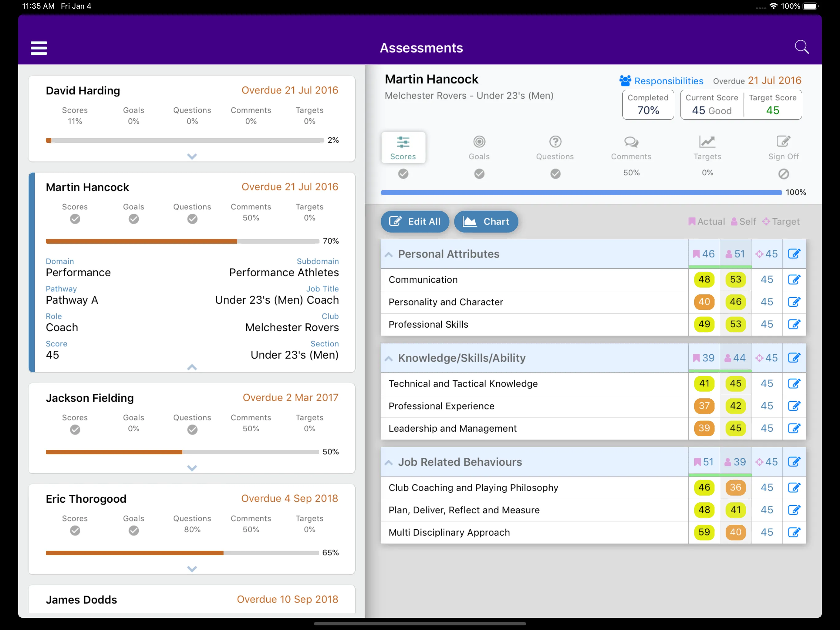Edit the Personal Attributes section header

click(794, 254)
